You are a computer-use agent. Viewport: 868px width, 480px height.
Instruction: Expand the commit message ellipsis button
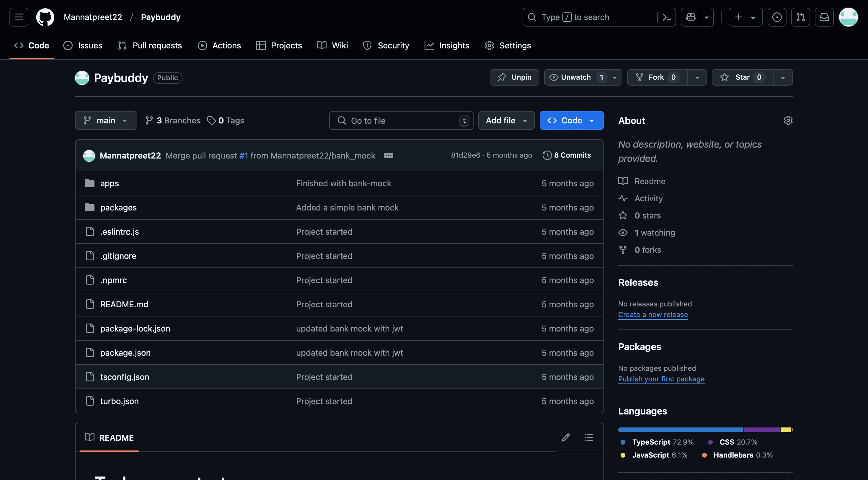(388, 155)
